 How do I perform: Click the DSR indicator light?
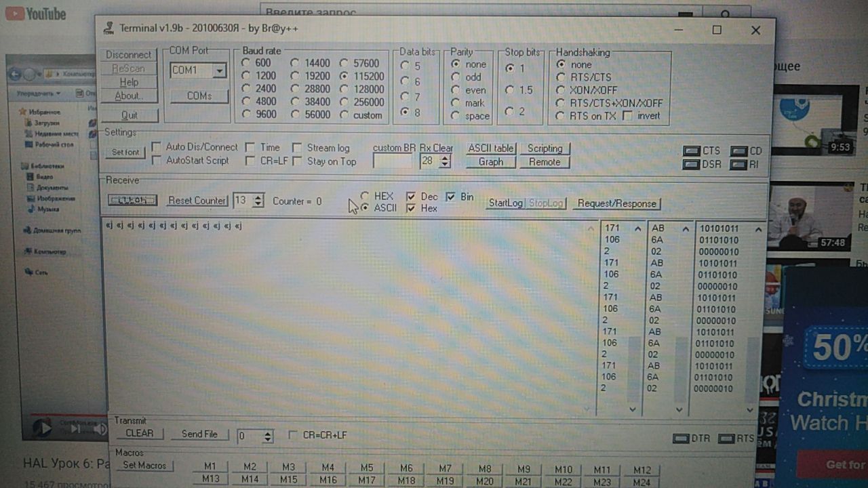[691, 164]
